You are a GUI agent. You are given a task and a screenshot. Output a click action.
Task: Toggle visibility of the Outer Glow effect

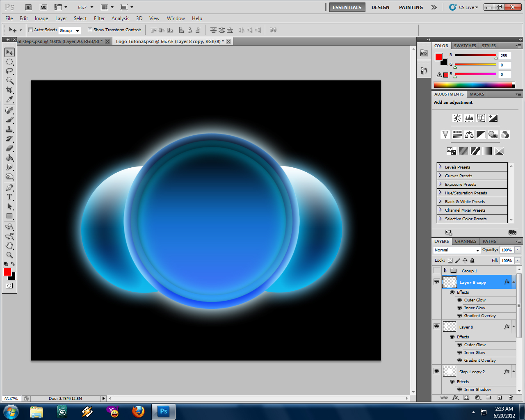(x=459, y=300)
